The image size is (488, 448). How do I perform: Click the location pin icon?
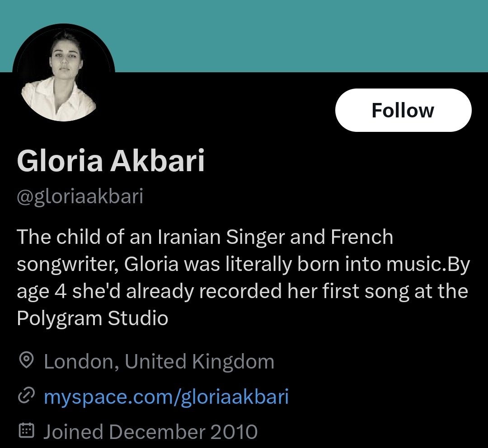coord(26,361)
